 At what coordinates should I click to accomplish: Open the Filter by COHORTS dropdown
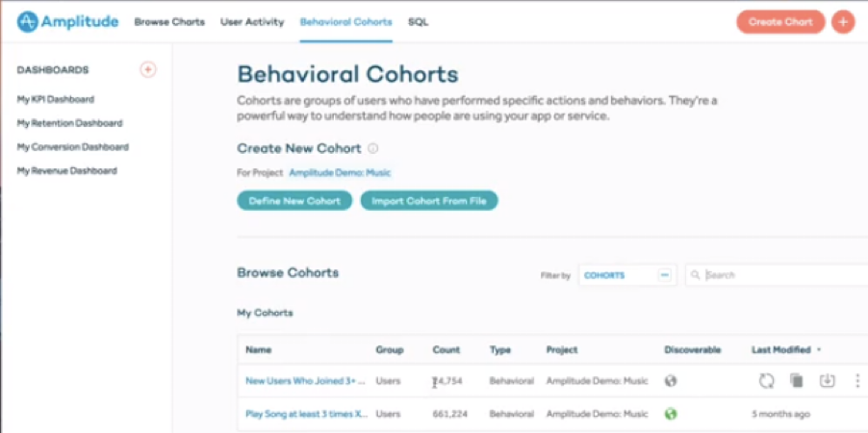point(627,275)
